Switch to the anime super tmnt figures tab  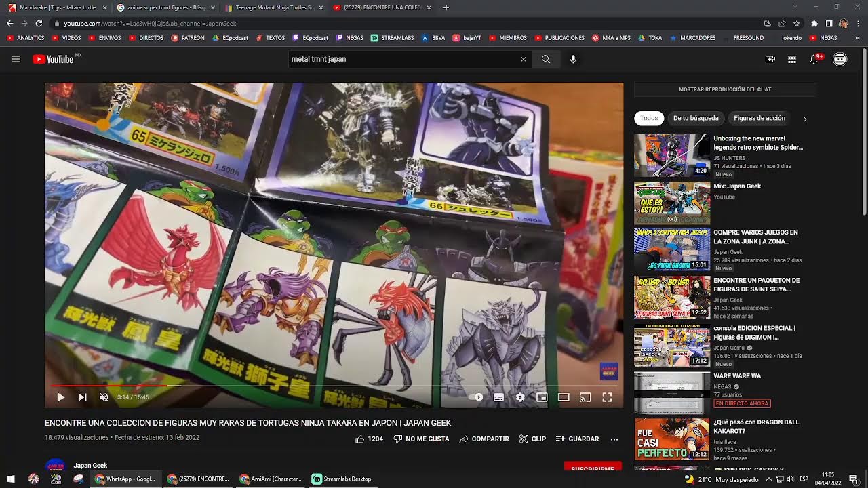(165, 7)
